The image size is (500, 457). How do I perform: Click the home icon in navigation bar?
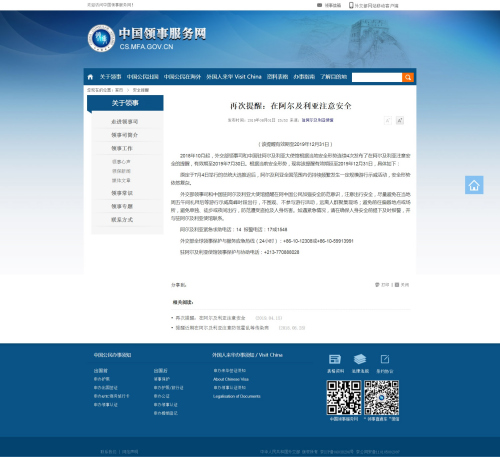pyautogui.click(x=90, y=77)
